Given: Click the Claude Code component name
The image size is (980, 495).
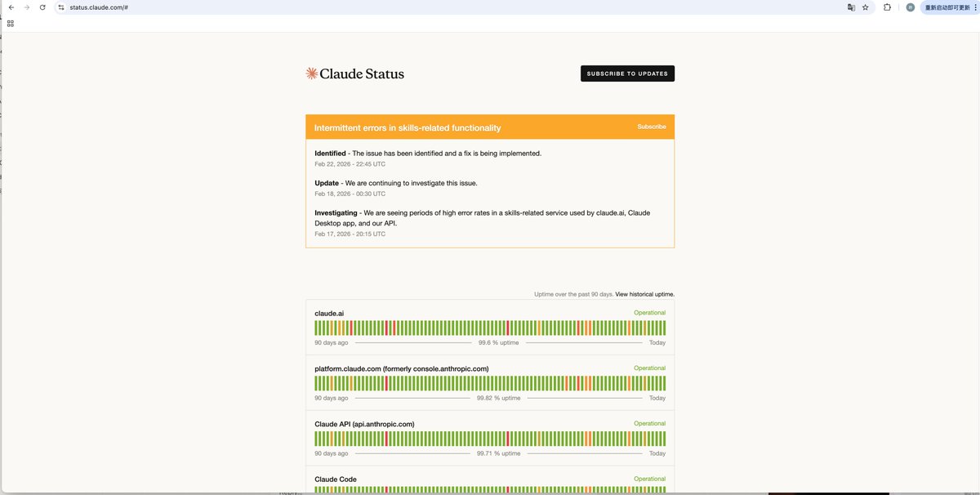Looking at the screenshot, I should pyautogui.click(x=336, y=479).
